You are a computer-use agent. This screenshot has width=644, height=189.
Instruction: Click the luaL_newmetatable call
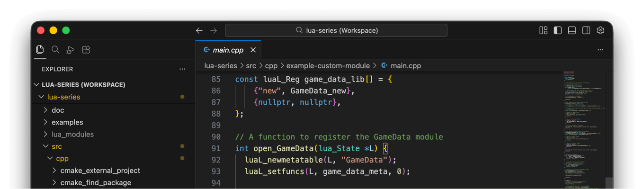pyautogui.click(x=284, y=160)
